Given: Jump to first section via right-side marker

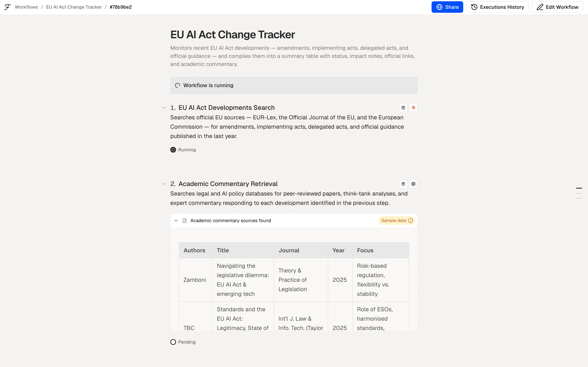Looking at the screenshot, I should click(579, 188).
